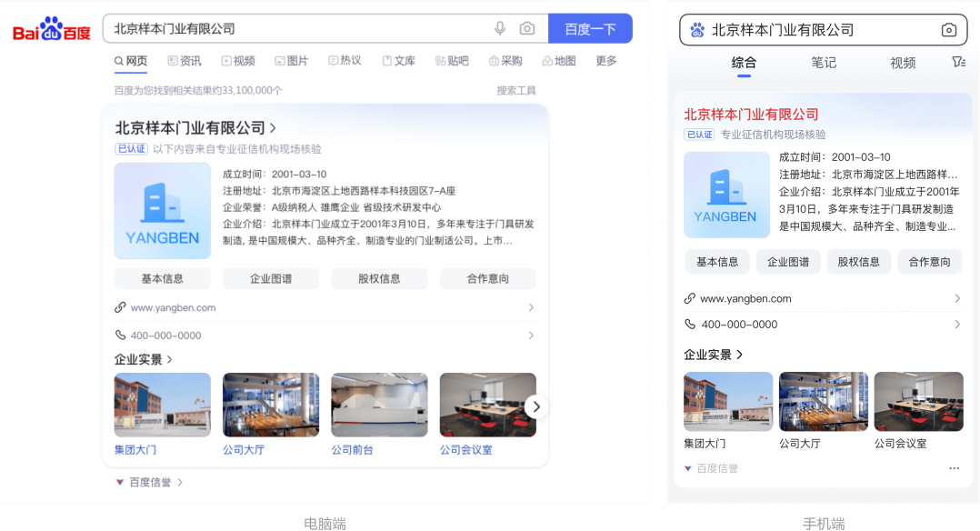Open the chevron on mobile 400-000-0000 row
The width and height of the screenshot is (980, 531).
(957, 324)
